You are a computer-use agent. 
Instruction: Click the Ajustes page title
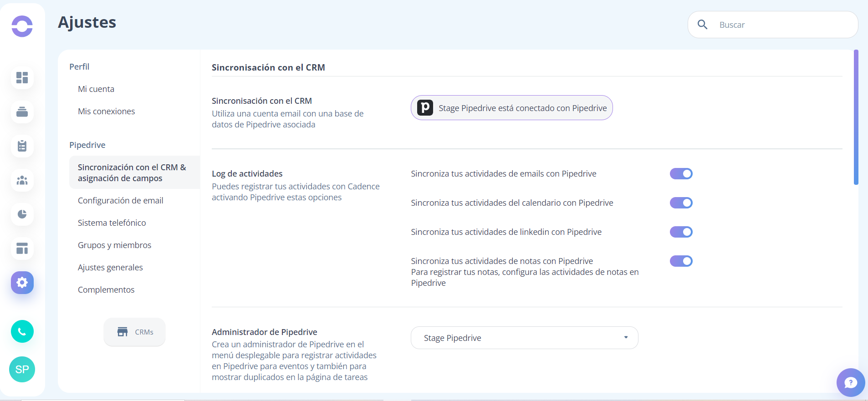point(87,22)
